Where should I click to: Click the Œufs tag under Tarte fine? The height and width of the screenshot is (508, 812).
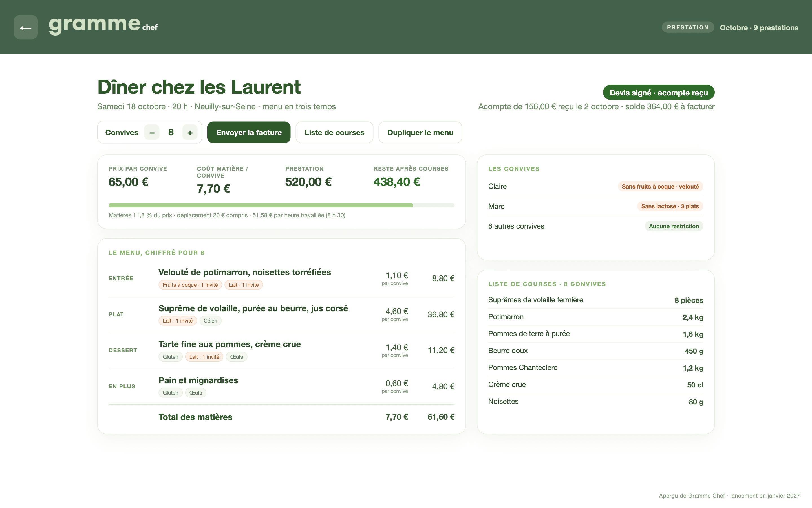tap(237, 357)
